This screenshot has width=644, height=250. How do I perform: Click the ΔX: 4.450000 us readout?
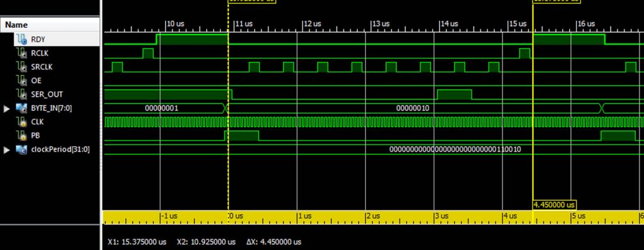click(274, 242)
